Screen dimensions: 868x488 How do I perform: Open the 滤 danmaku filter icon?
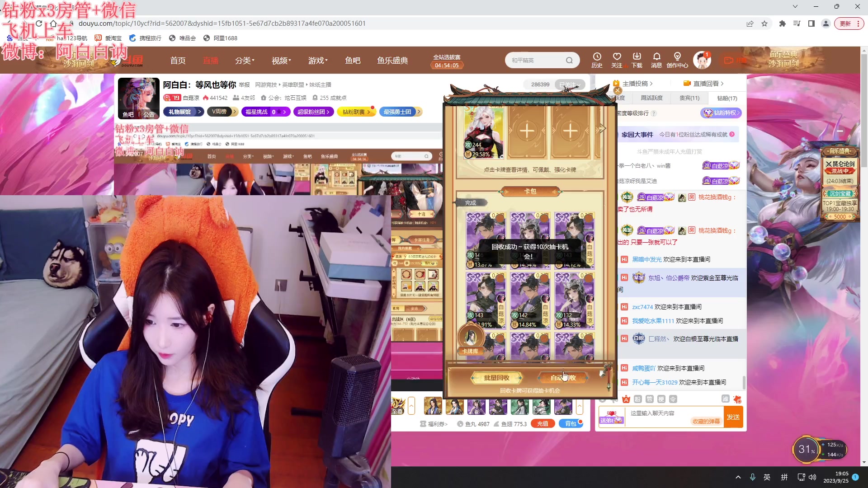(726, 399)
